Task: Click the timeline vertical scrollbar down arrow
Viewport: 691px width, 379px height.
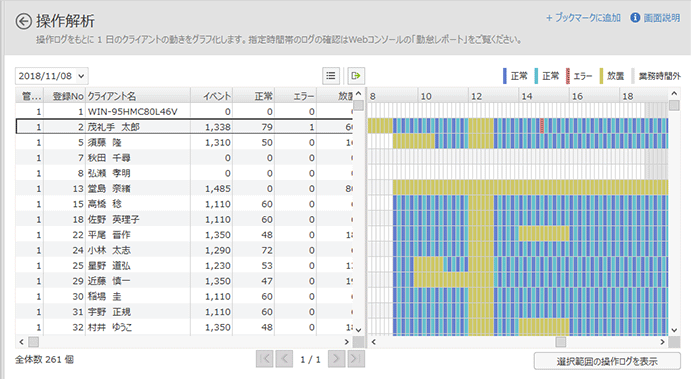Action: click(674, 329)
